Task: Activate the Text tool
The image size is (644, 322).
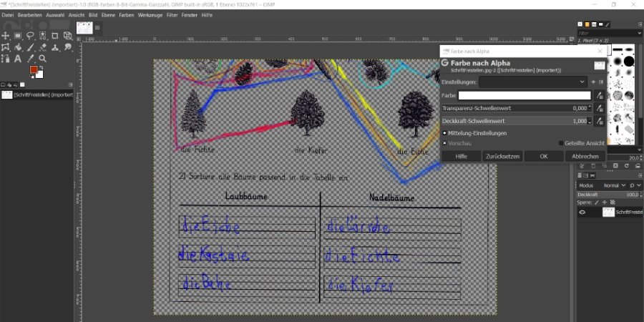Action: pos(18,59)
